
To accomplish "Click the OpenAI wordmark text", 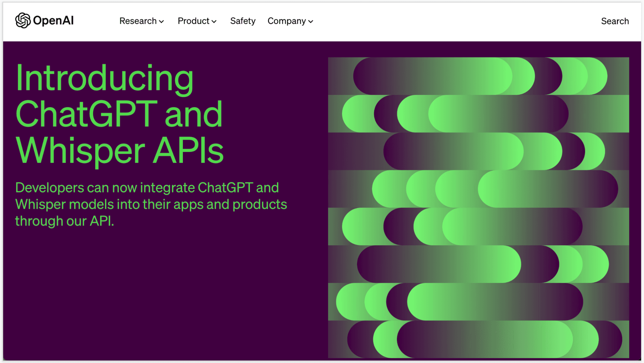I will pos(53,21).
